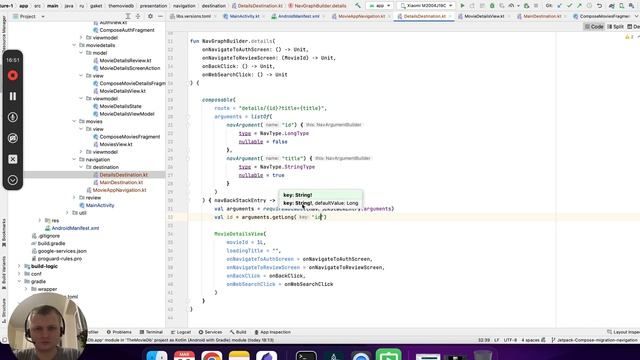Open Finder from the macOS dock
This screenshot has width=640, height=360.
pos(157,356)
